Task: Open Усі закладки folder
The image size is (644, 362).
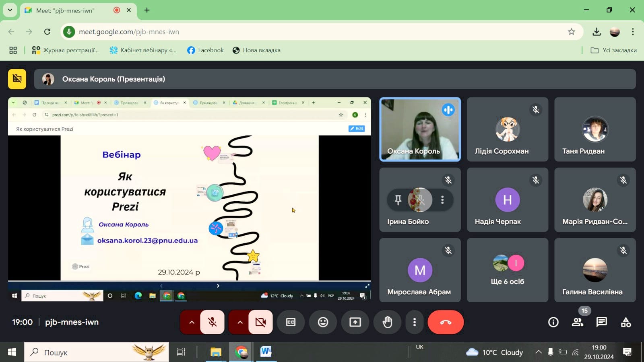Action: [x=613, y=50]
